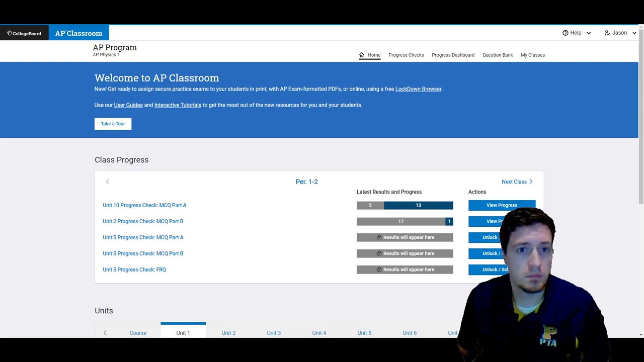Viewport: 644px width, 362px height.
Task: Select the Unit 2 tab
Action: 228,333
